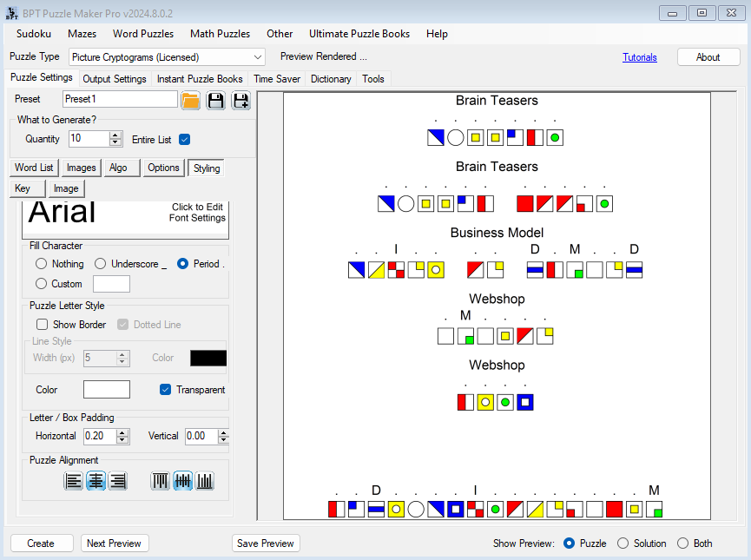Uncheck the Entire List checkbox
The width and height of the screenshot is (751, 560).
(x=184, y=139)
